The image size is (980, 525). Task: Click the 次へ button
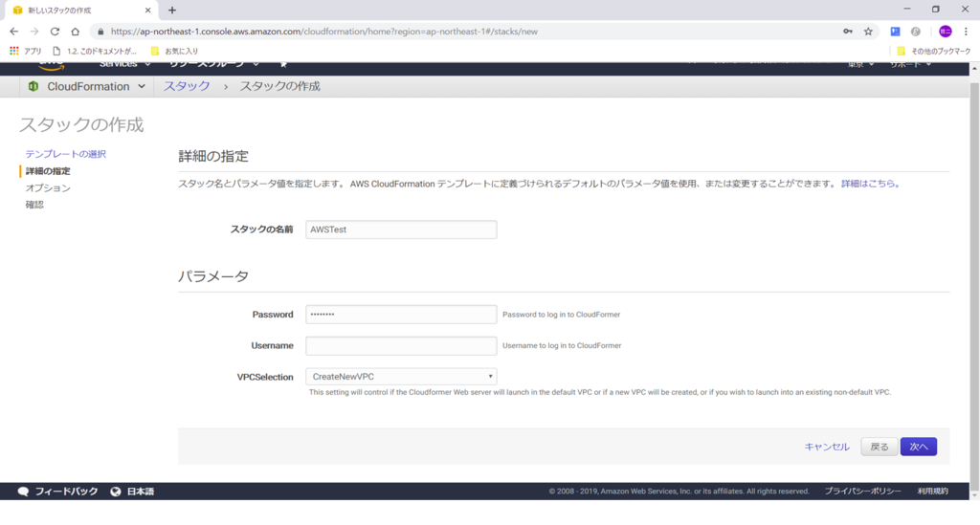point(918,447)
